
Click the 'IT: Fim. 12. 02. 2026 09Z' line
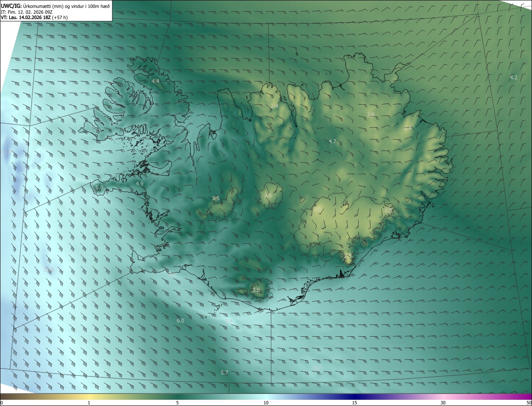pyautogui.click(x=27, y=12)
